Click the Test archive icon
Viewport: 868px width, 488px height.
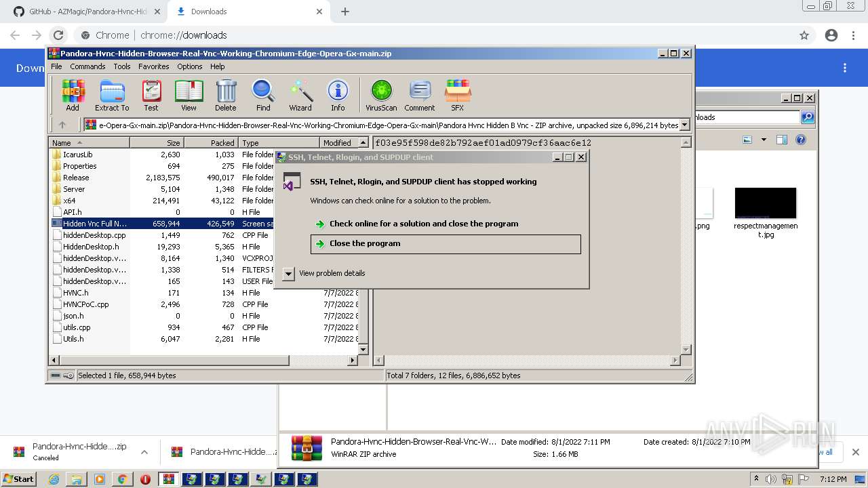point(151,96)
